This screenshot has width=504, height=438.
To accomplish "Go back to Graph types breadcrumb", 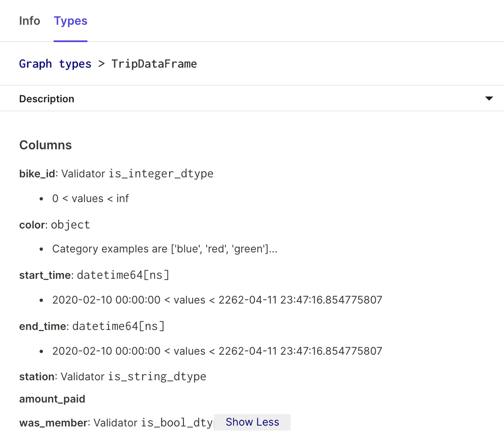I will click(x=55, y=64).
